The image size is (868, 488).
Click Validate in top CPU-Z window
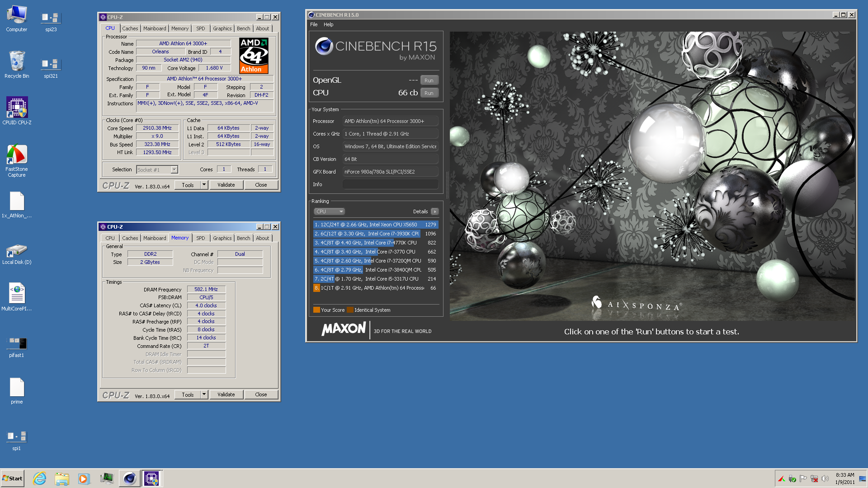(x=226, y=185)
